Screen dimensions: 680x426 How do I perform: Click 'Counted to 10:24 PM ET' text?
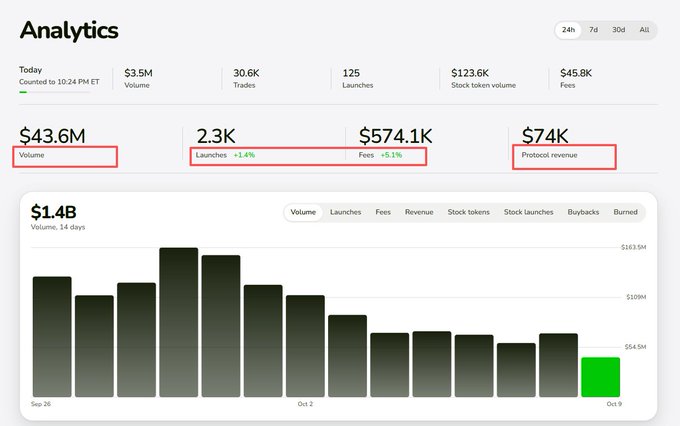[59, 82]
